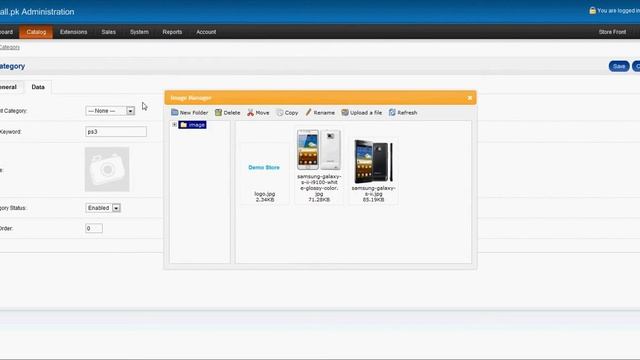The image size is (640, 360).
Task: Click the lock icon near login status
Action: pyautogui.click(x=593, y=11)
